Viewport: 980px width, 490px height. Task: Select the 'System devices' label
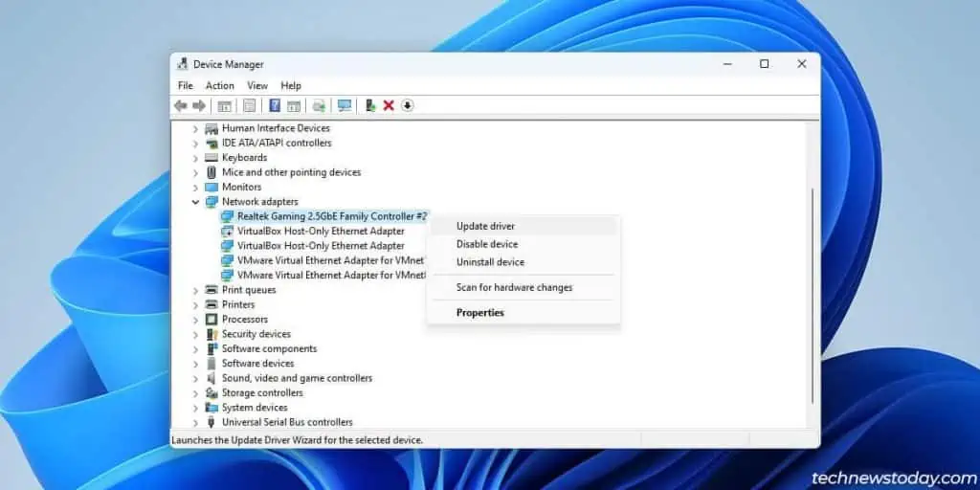pyautogui.click(x=255, y=408)
